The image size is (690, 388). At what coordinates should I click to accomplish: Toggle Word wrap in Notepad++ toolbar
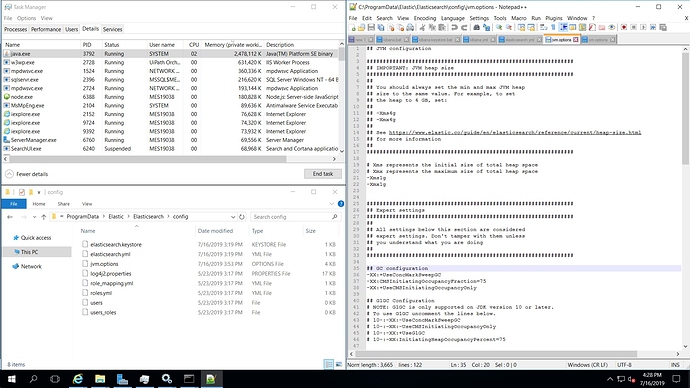click(x=543, y=27)
